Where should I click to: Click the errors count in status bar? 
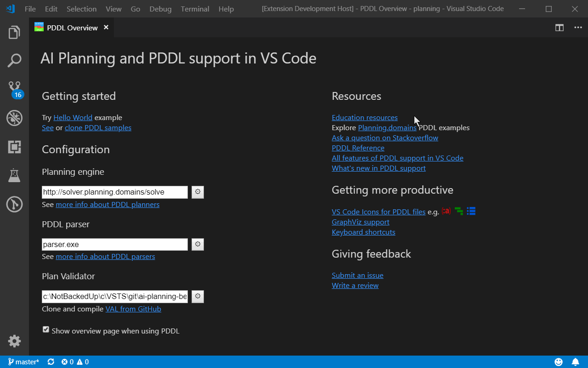68,362
